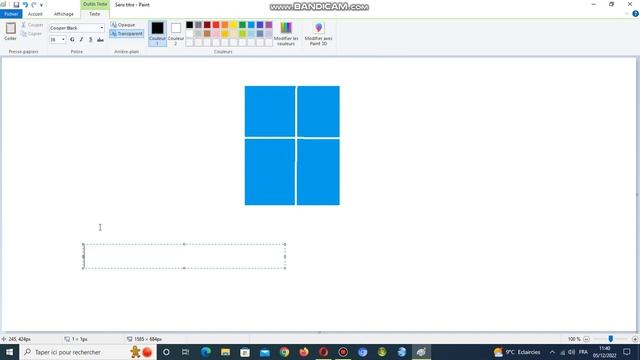The image size is (640, 360).
Task: Click the Copier copy command
Action: click(32, 34)
